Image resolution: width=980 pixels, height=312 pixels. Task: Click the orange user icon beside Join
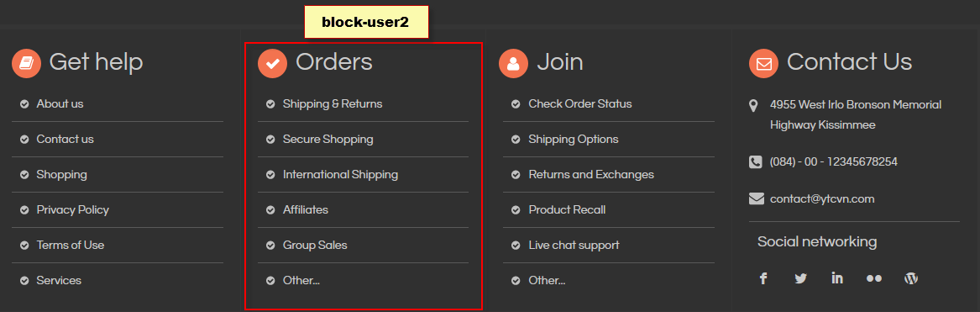tap(514, 63)
